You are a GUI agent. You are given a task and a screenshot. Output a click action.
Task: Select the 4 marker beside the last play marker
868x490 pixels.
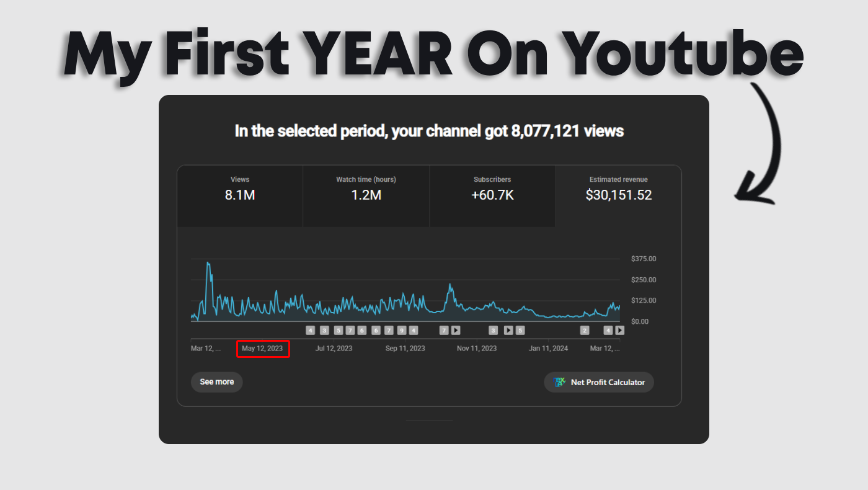tap(608, 331)
